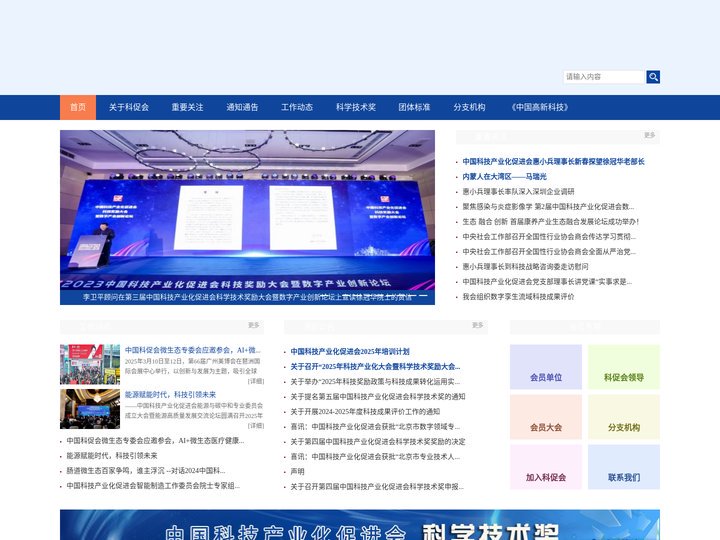The height and width of the screenshot is (540, 720).
Task: Click [详细] under the 能源赋能 summary
Action: coord(256,426)
